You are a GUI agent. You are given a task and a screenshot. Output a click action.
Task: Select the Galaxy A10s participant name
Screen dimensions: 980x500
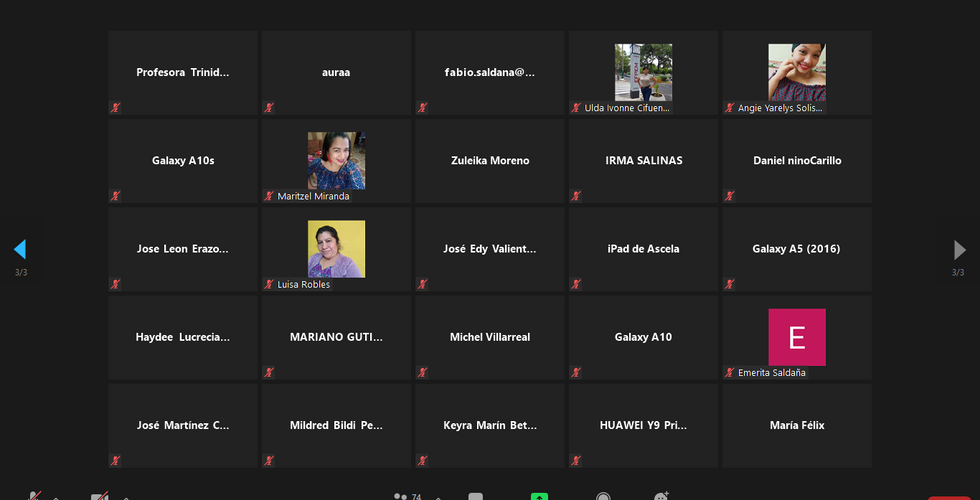pyautogui.click(x=182, y=161)
